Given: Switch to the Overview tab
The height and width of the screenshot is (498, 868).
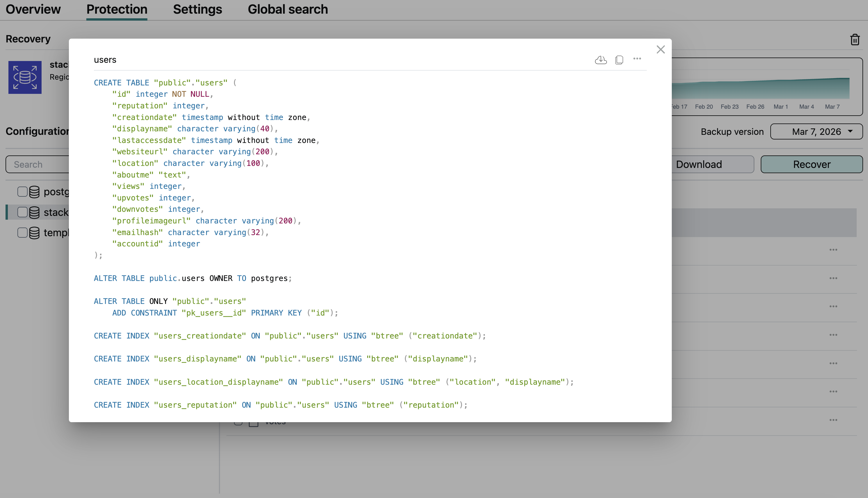Looking at the screenshot, I should coord(33,9).
